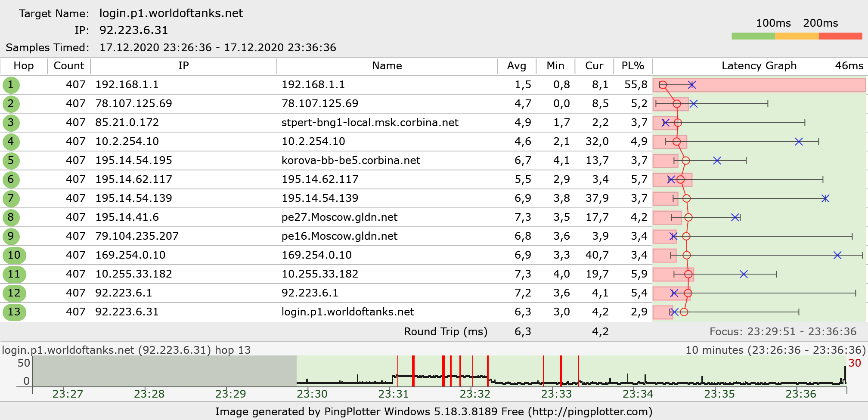868x420 pixels.
Task: Click the hop 13 timeline title label
Action: 126,350
